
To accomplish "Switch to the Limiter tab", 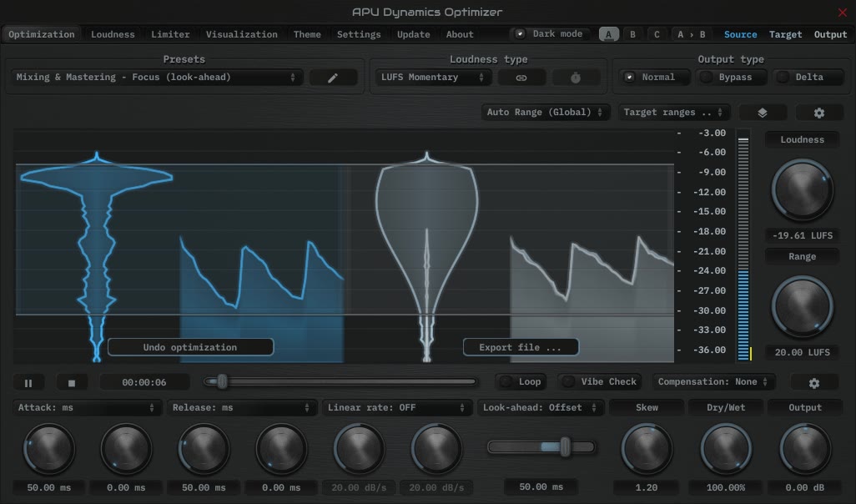I will click(x=170, y=34).
